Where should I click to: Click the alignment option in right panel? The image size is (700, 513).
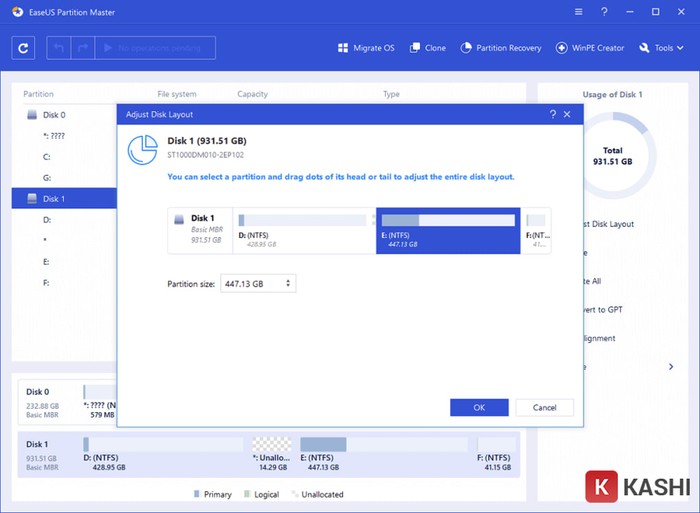pos(600,338)
